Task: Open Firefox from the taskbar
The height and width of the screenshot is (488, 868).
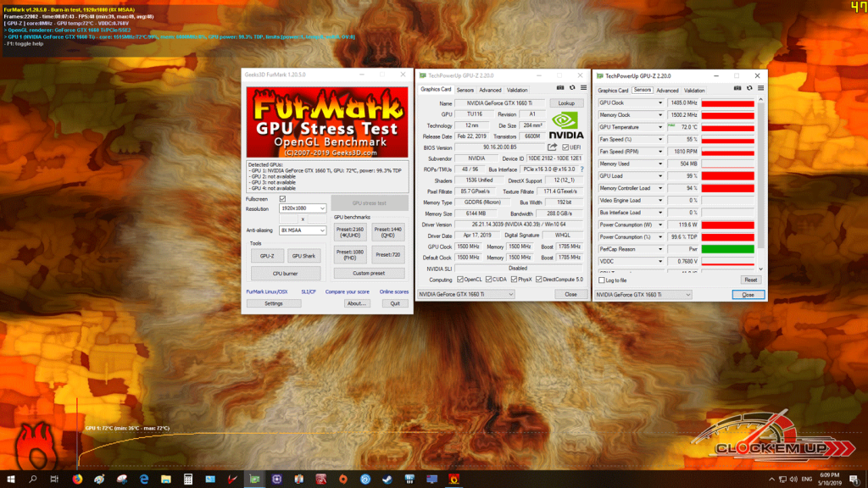Action: click(77, 480)
